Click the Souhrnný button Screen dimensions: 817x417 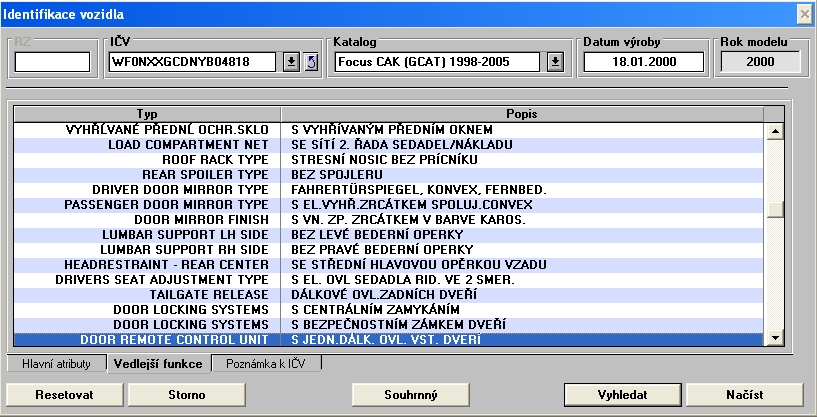[411, 394]
